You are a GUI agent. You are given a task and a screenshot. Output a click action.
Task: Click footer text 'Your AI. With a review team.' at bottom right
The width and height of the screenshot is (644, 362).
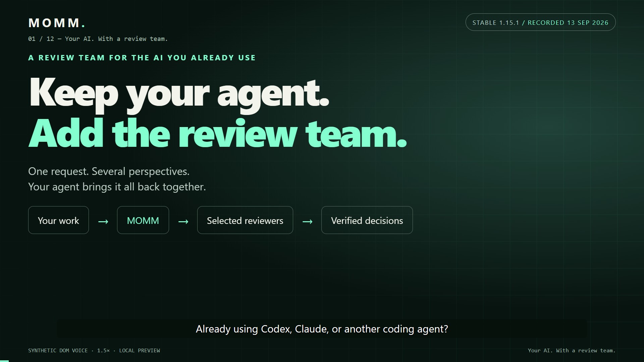pyautogui.click(x=572, y=351)
